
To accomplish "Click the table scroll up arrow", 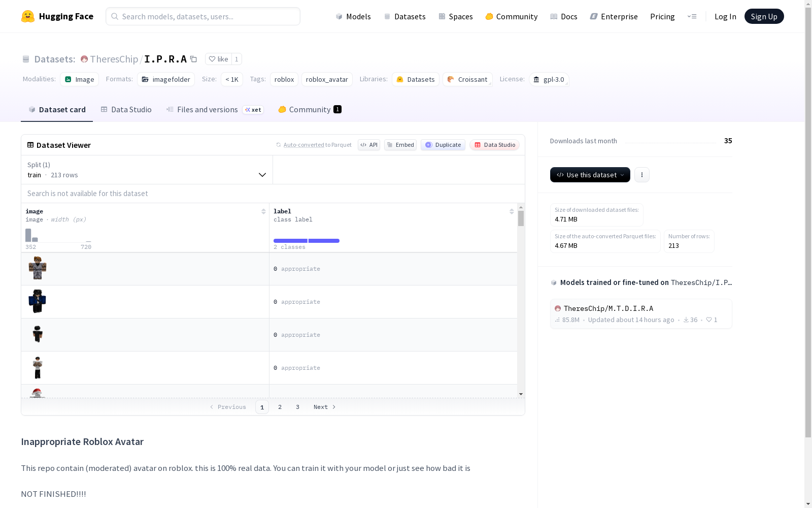I will (521, 207).
